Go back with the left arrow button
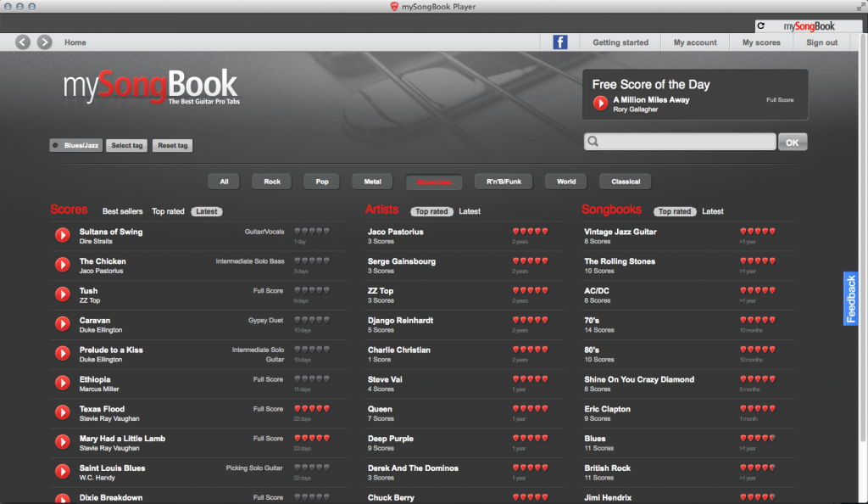Image resolution: width=868 pixels, height=504 pixels. (23, 42)
